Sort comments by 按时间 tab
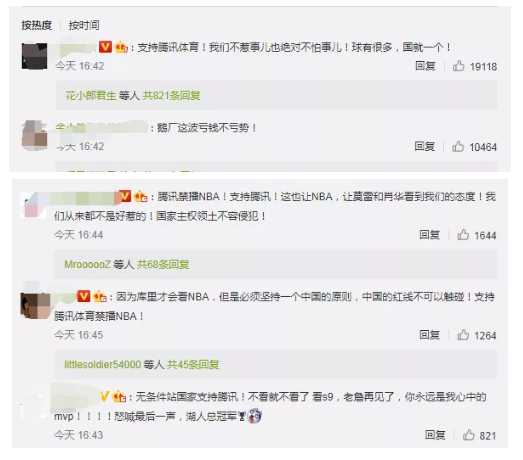 (84, 25)
